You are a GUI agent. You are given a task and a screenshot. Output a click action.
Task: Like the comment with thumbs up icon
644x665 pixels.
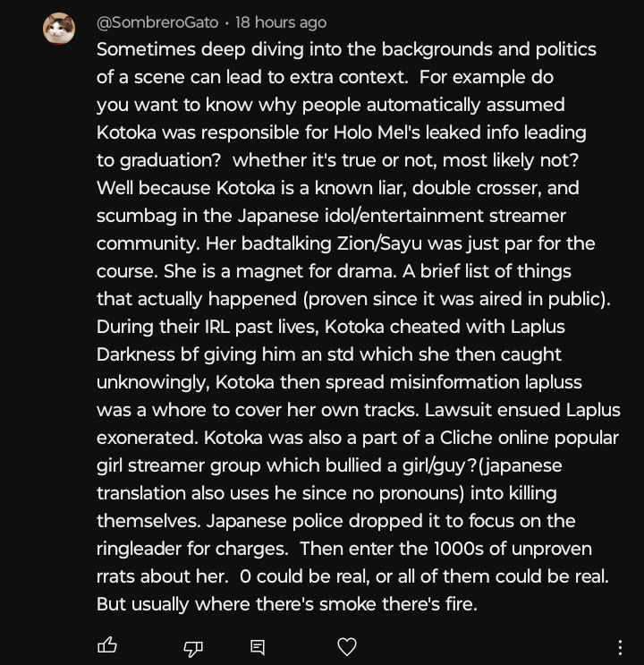click(x=107, y=645)
